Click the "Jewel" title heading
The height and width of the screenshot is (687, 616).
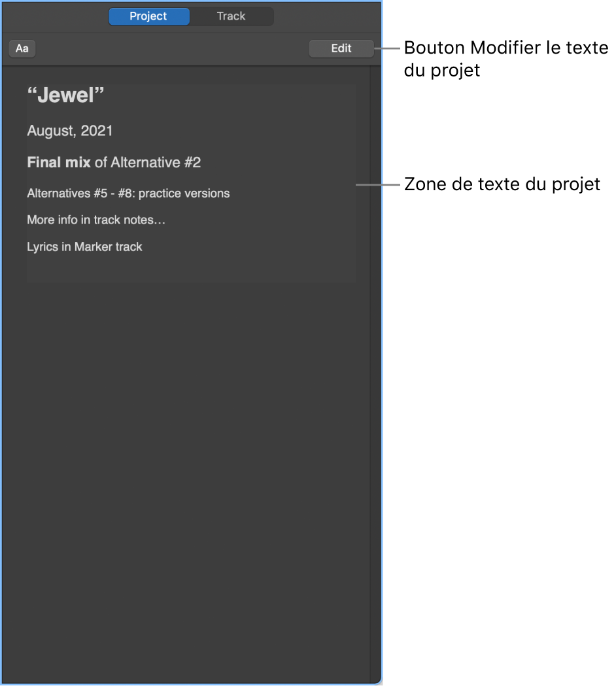[65, 95]
